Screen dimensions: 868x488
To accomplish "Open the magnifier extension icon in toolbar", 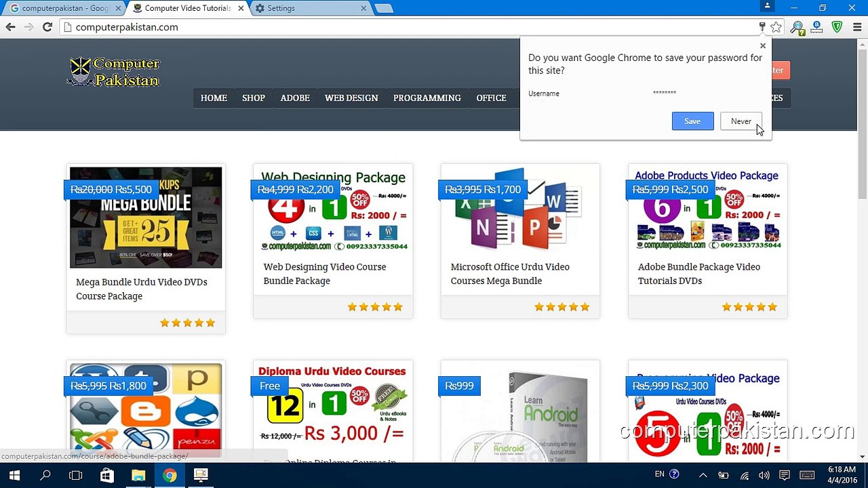I will [797, 27].
